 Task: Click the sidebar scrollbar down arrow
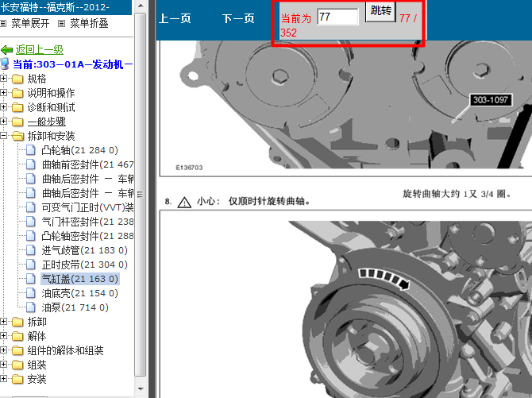[x=141, y=388]
